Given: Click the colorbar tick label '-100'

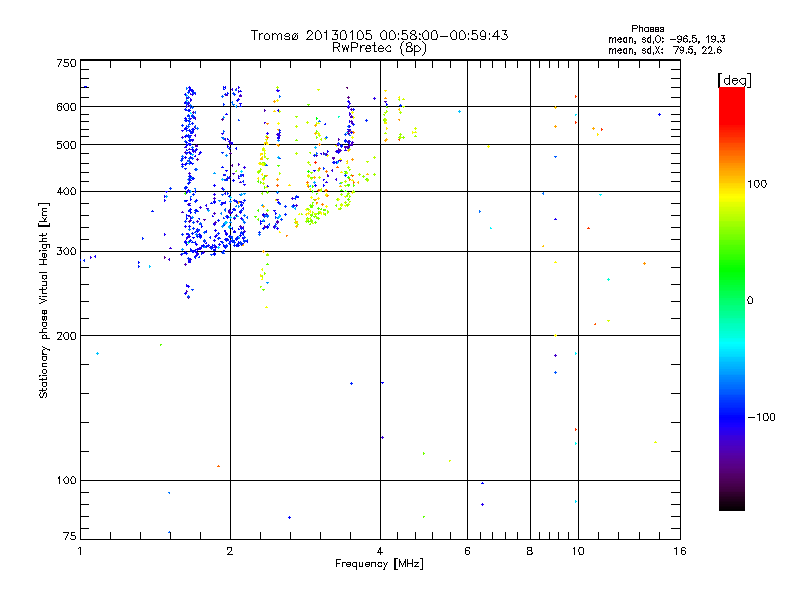Looking at the screenshot, I should (761, 417).
